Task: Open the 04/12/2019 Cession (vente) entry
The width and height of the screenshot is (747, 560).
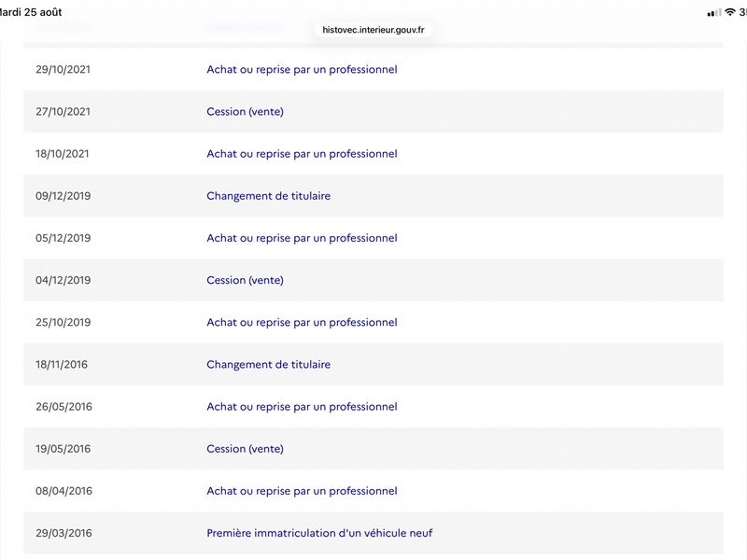Action: tap(245, 280)
